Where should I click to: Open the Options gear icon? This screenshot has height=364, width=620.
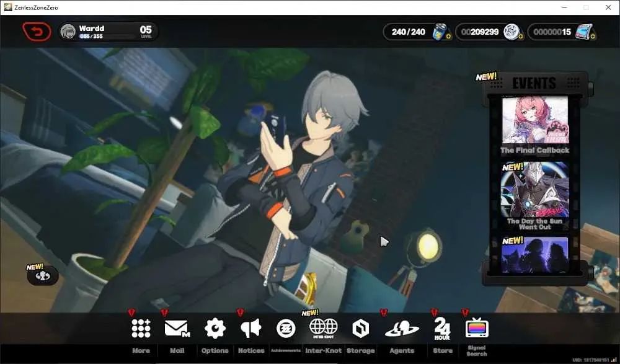215,329
